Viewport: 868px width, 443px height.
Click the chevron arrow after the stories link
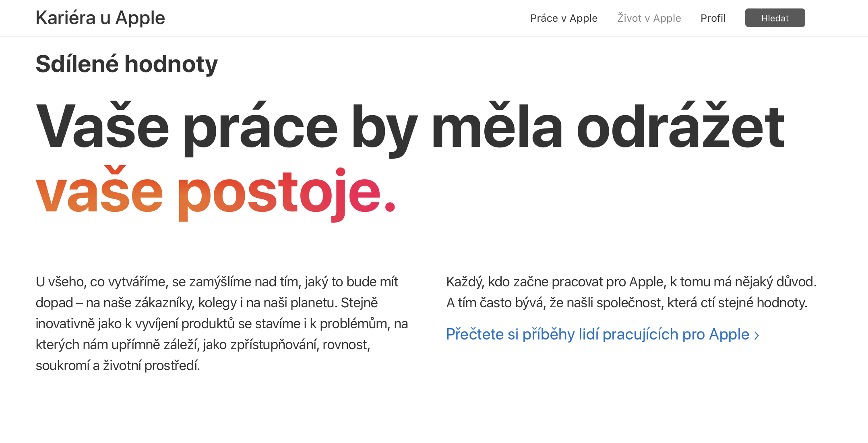756,335
